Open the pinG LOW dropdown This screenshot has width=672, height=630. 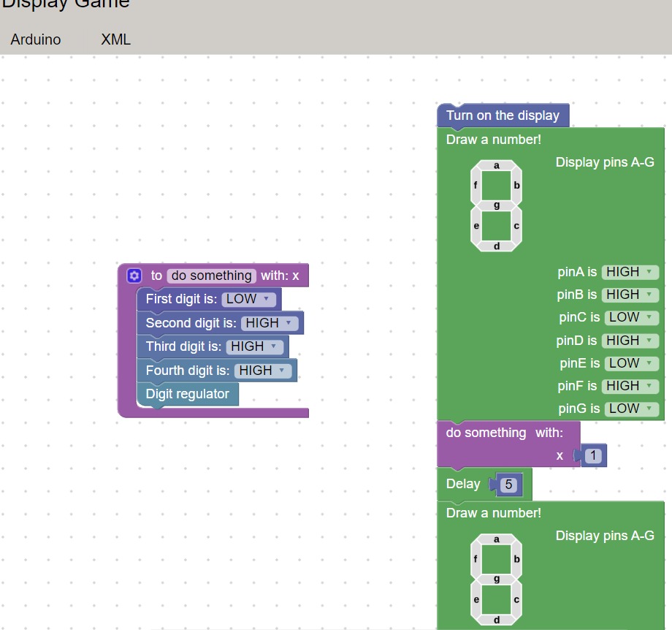(630, 409)
